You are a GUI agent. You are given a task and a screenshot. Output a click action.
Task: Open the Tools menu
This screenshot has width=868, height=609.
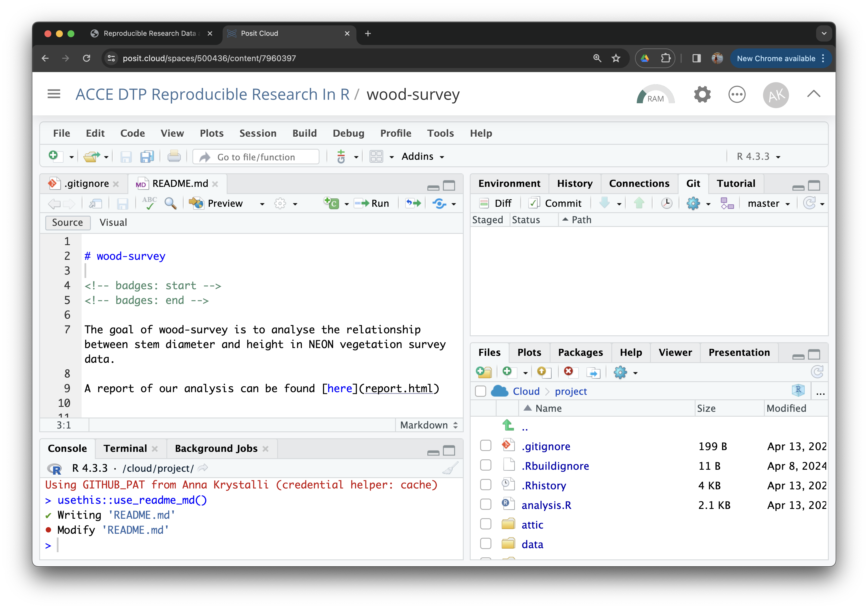tap(440, 134)
